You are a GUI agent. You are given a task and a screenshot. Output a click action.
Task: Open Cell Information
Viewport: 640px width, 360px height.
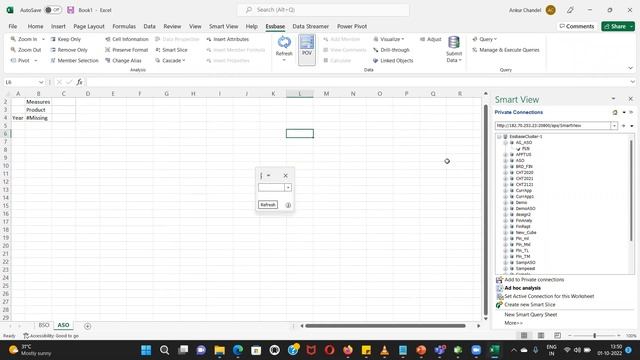[x=127, y=39]
